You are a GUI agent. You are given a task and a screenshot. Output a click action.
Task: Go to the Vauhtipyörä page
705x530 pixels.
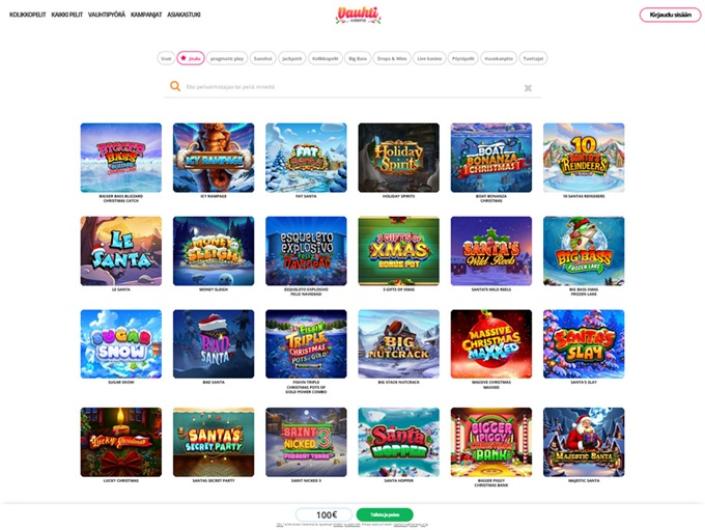coord(107,15)
